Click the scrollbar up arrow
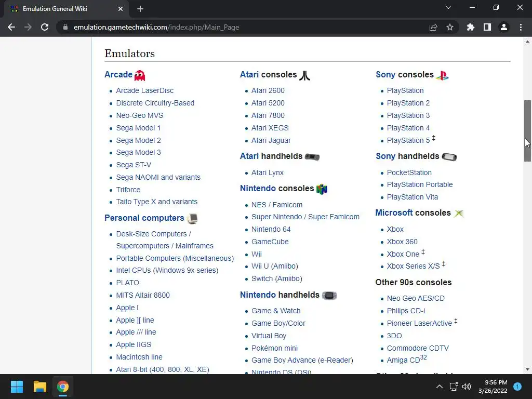This screenshot has width=532, height=399. pyautogui.click(x=527, y=42)
